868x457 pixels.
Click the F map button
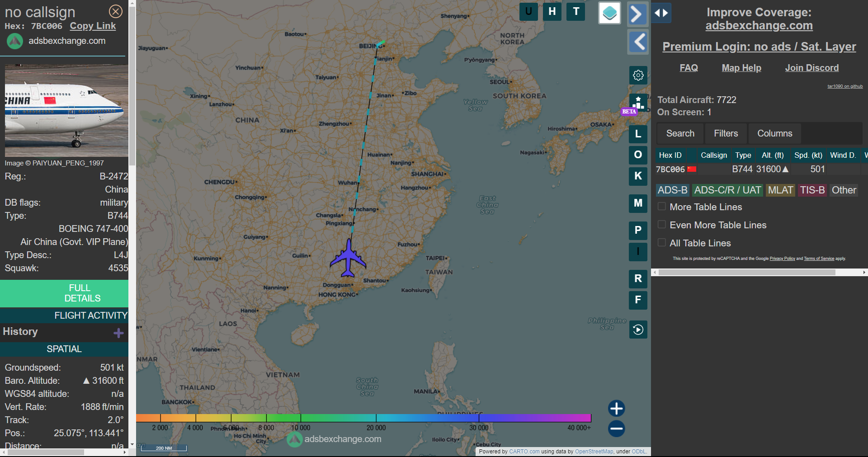click(638, 300)
